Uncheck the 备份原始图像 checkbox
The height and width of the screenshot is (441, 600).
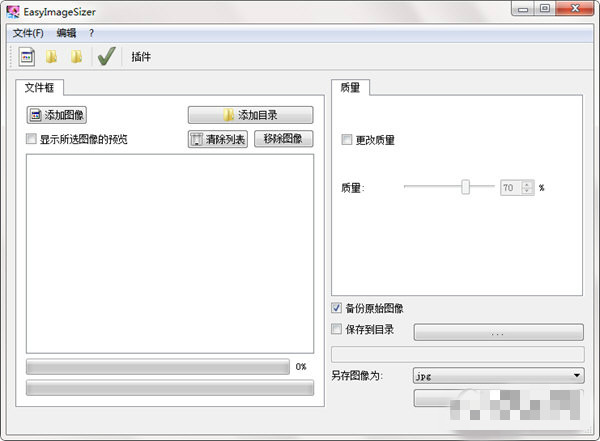(x=336, y=308)
